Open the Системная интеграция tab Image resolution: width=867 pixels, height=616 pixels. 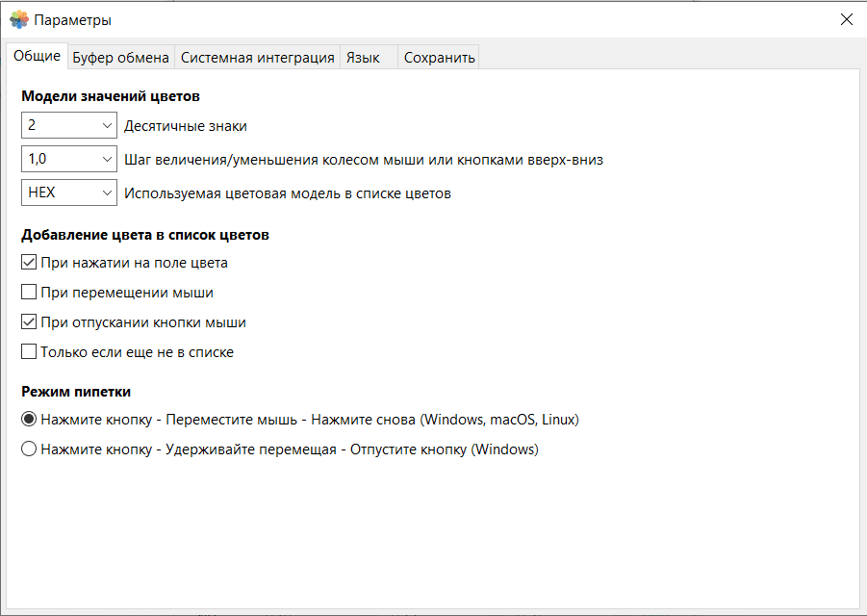(258, 58)
